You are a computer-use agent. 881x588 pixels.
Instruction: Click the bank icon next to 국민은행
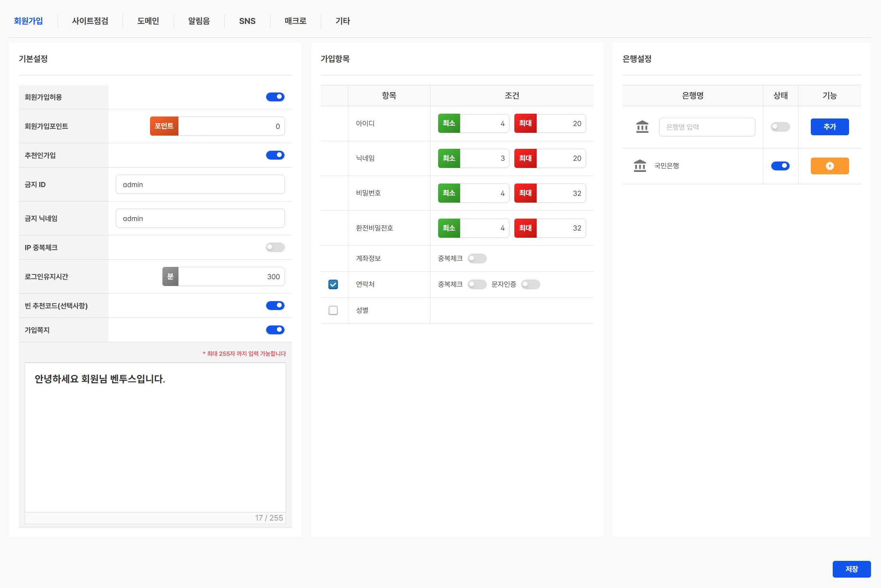640,166
